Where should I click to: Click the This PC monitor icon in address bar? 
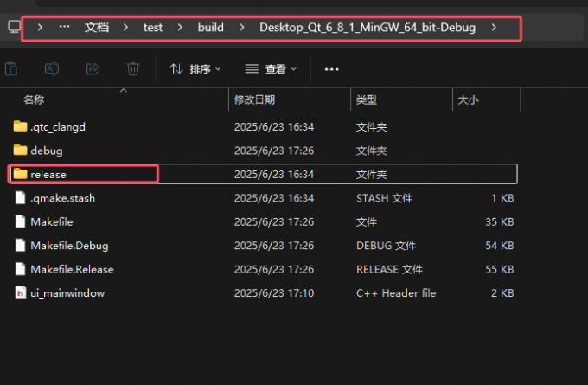(14, 27)
